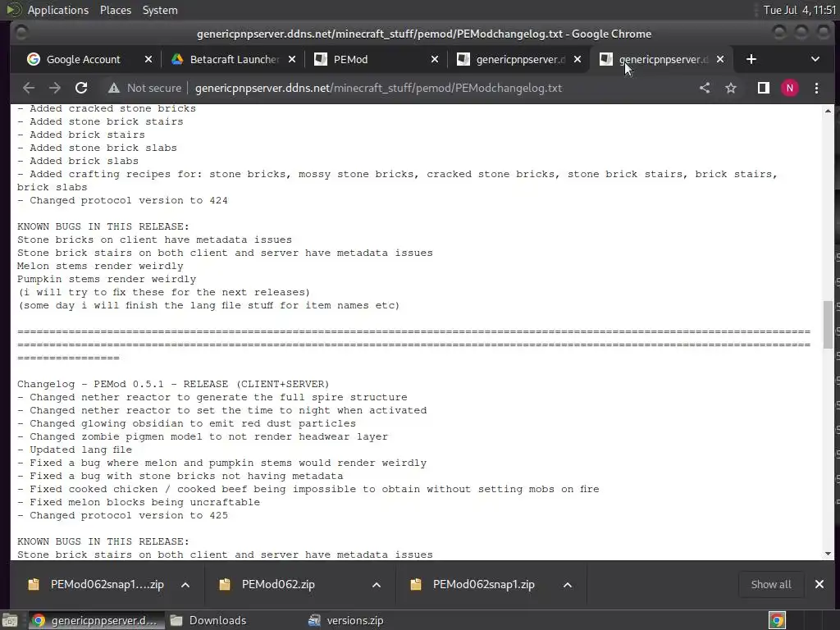The height and width of the screenshot is (630, 840).
Task: Close the PEMod tab
Action: [435, 59]
